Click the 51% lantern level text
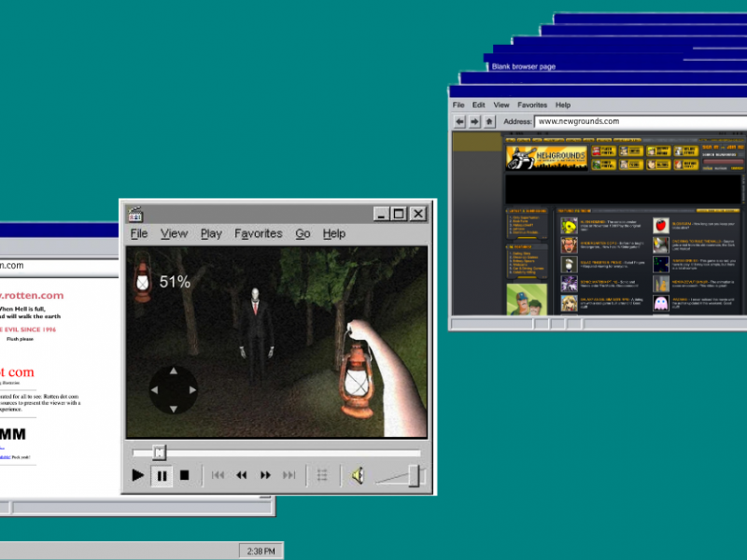This screenshot has height=560, width=747. (175, 282)
